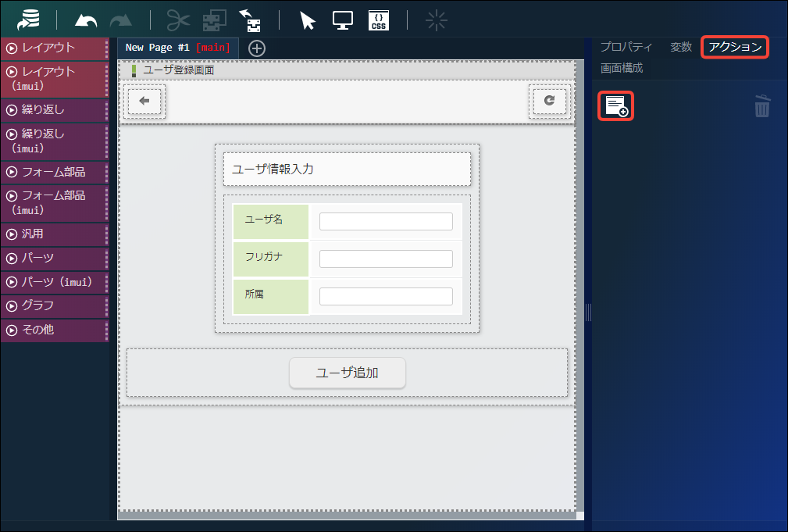Select the pointer cursor tool
The image size is (788, 532).
point(307,20)
